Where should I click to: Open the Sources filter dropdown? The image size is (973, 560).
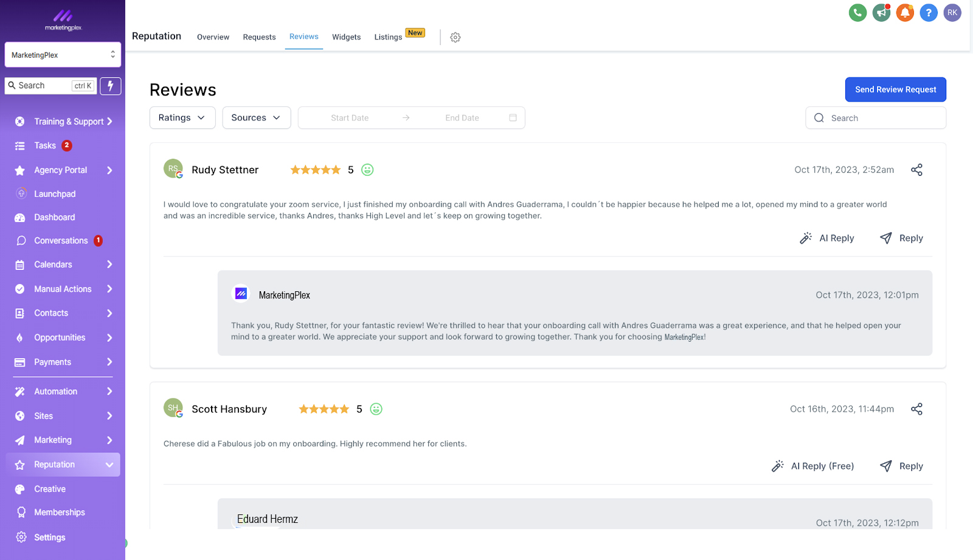click(257, 118)
